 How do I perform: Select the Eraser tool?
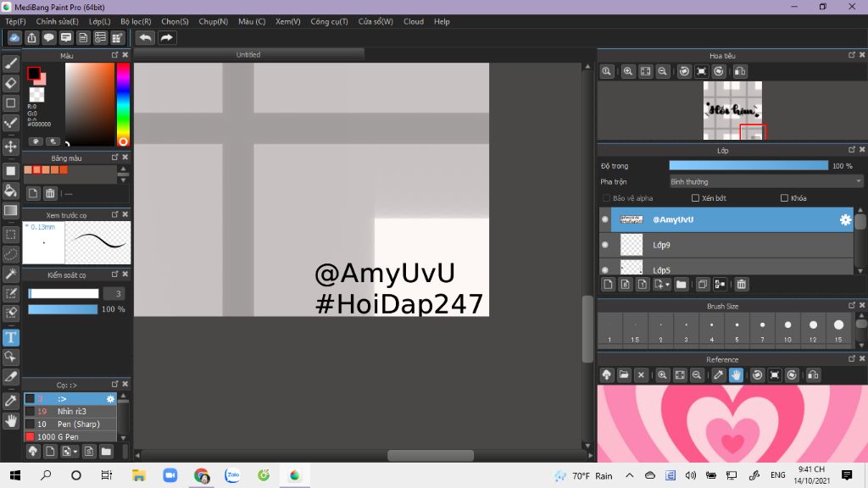10,83
